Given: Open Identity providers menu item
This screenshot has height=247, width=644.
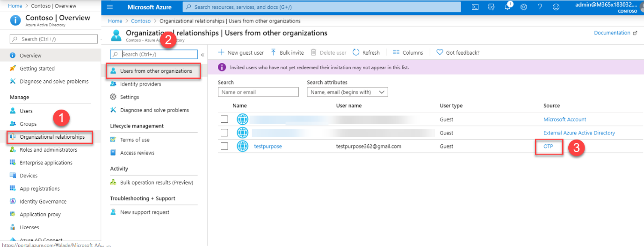Looking at the screenshot, I should tap(140, 84).
